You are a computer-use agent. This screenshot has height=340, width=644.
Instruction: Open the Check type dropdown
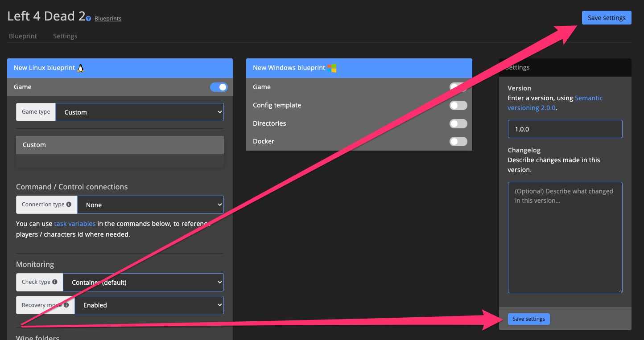(x=143, y=283)
